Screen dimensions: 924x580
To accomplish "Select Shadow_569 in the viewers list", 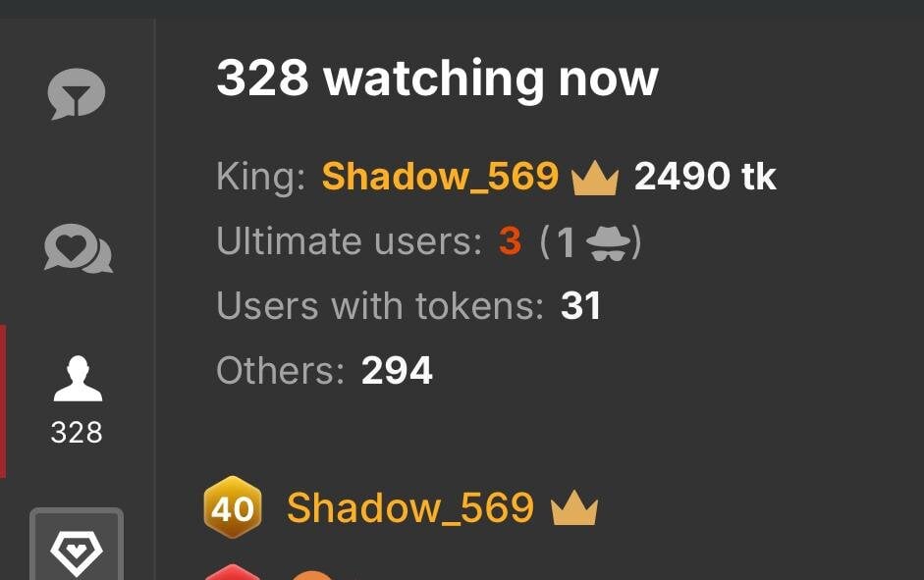I will tap(410, 507).
